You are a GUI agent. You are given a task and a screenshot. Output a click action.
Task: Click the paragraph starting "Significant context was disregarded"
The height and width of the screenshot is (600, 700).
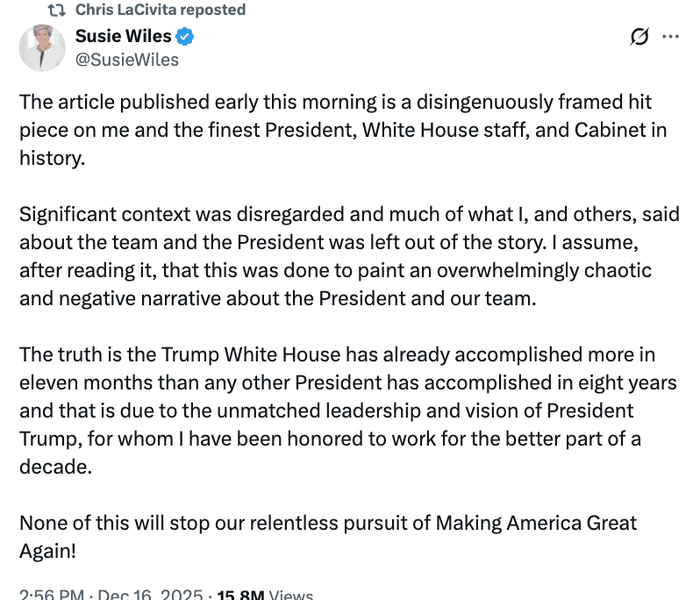(x=349, y=256)
